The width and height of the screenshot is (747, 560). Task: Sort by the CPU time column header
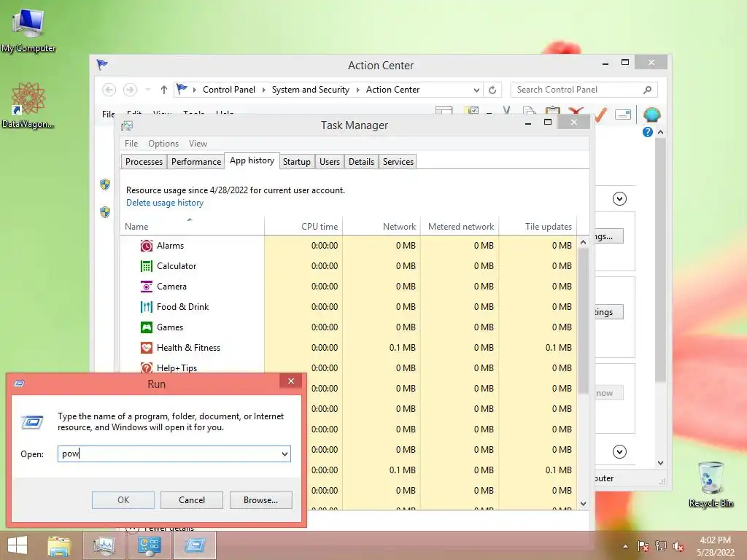[x=303, y=227]
